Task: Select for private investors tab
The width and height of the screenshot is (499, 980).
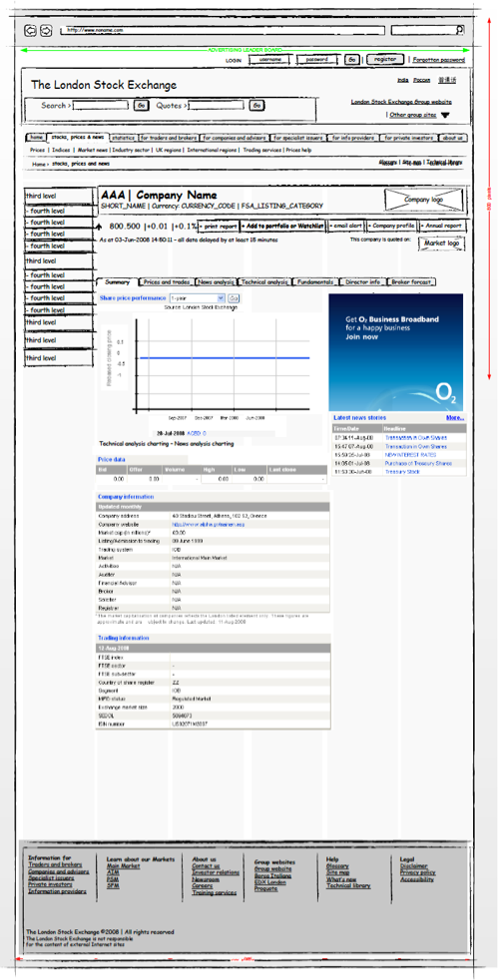Action: (408, 138)
